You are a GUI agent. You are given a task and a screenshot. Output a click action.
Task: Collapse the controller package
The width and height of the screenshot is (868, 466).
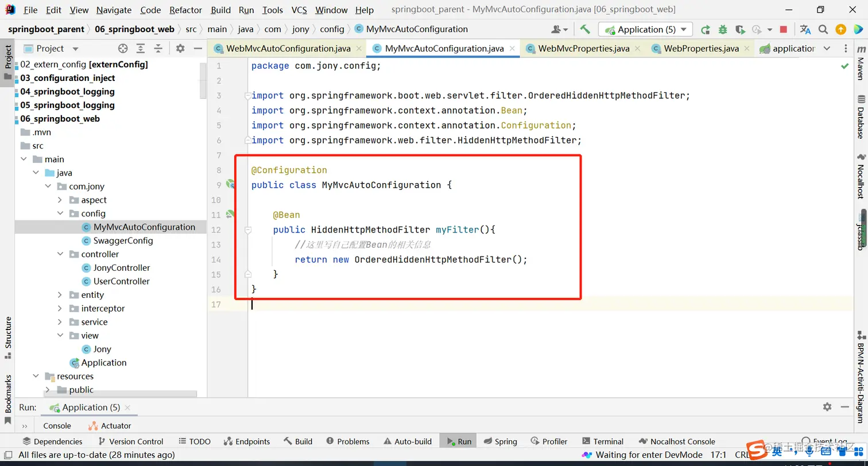pos(60,254)
